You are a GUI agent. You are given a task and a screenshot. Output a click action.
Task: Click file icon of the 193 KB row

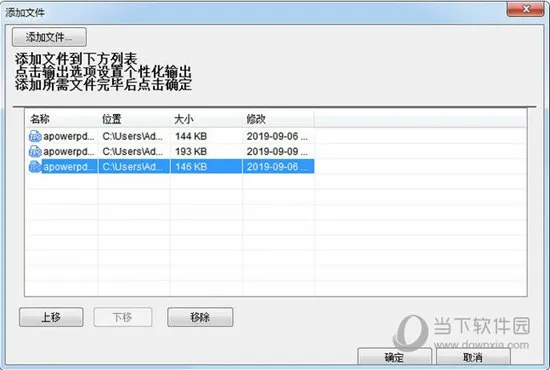(x=35, y=152)
